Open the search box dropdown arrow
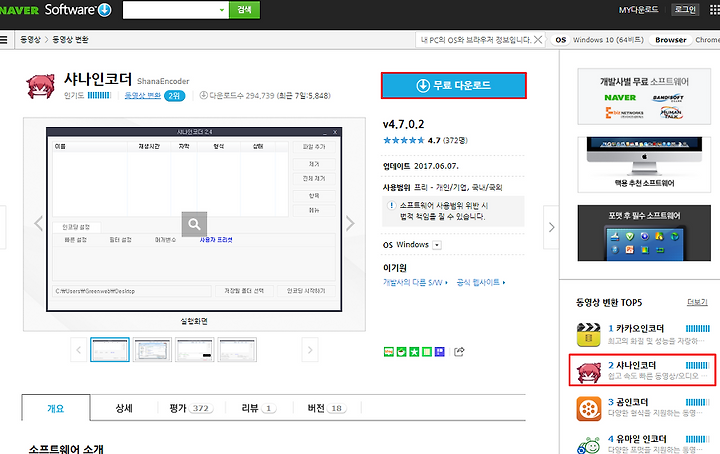Screen dimensions: 720x454 [222, 10]
